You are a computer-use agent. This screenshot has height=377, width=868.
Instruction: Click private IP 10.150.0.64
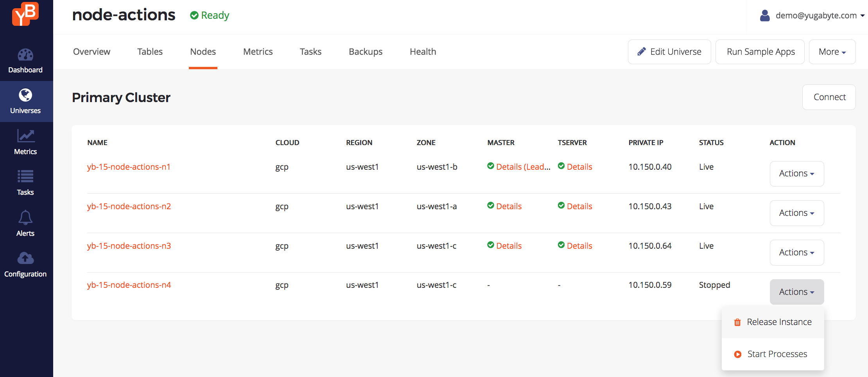(x=650, y=246)
